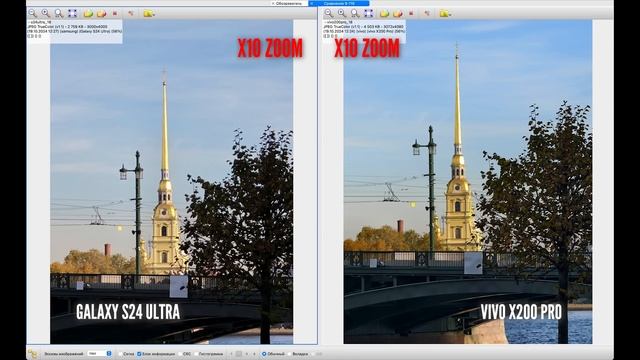This screenshot has height=360, width=640.
Task: Click the Galaxy S24 Ultra photo
Action: [171, 182]
